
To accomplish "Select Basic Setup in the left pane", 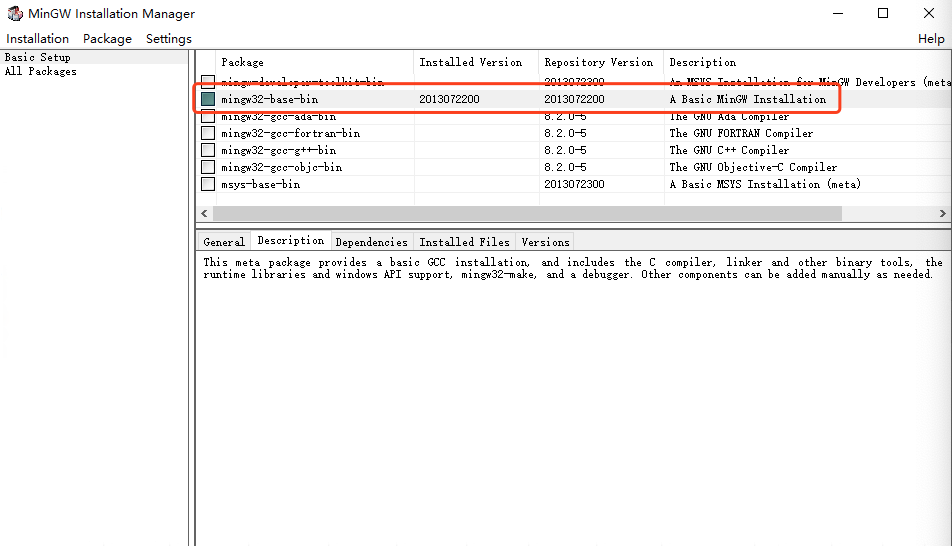I will click(x=38, y=57).
